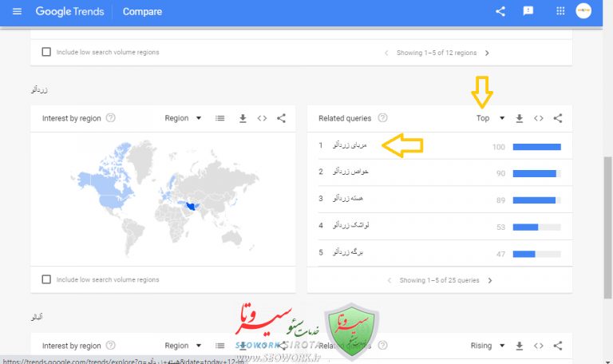
Task: Click the share icon in header
Action: (500, 11)
